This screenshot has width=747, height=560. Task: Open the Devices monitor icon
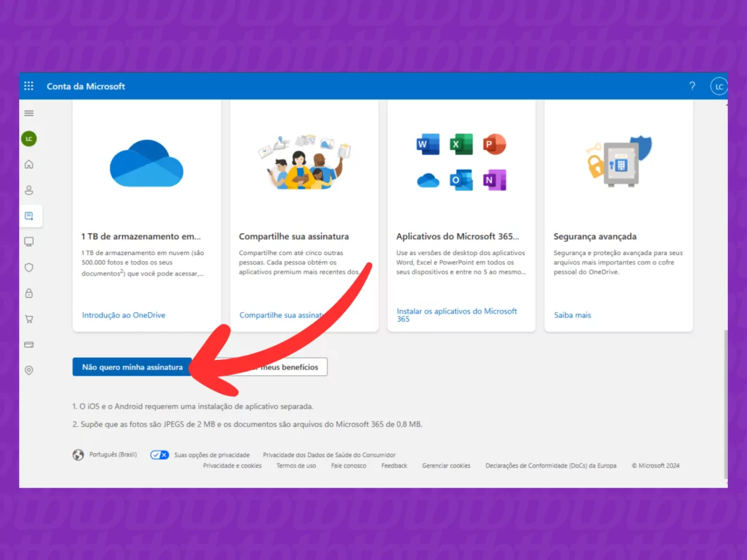29,242
